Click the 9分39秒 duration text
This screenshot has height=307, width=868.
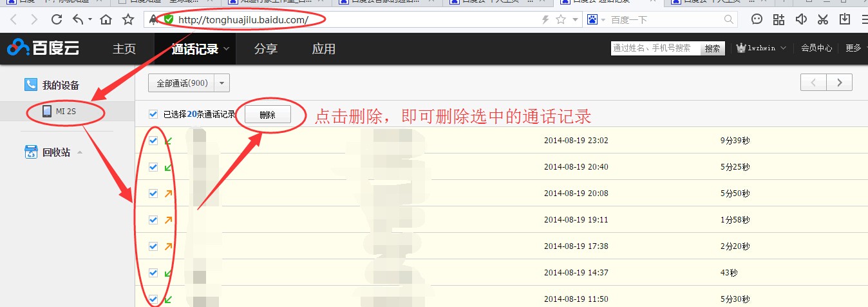tap(735, 141)
